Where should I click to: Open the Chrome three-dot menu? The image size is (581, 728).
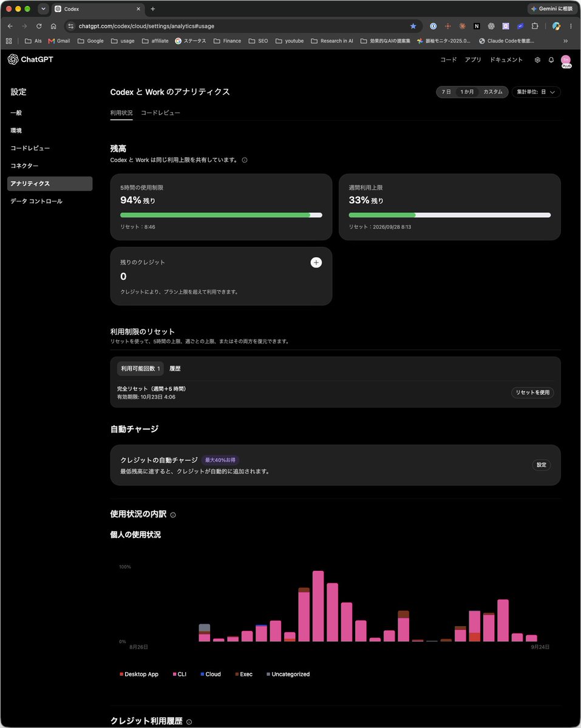571,26
